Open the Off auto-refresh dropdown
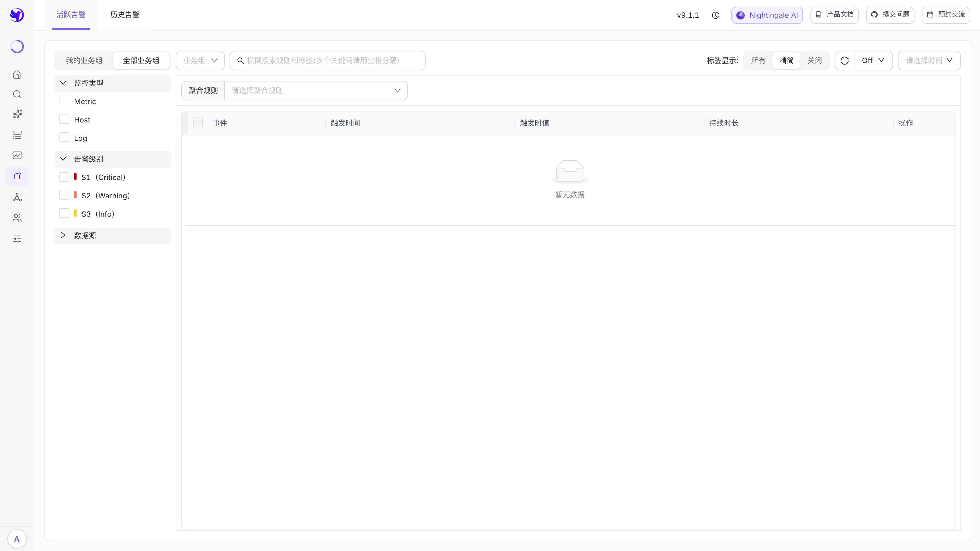Screen dimensions: 980x551 (873, 61)
